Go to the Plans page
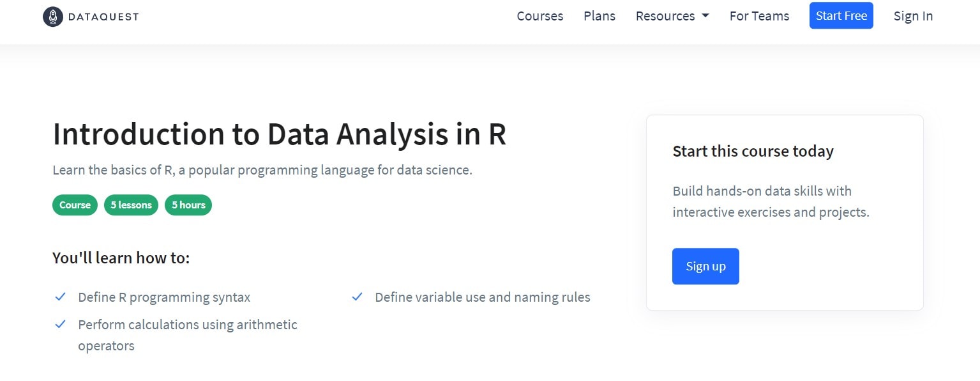This screenshot has height=381, width=980. click(x=599, y=16)
